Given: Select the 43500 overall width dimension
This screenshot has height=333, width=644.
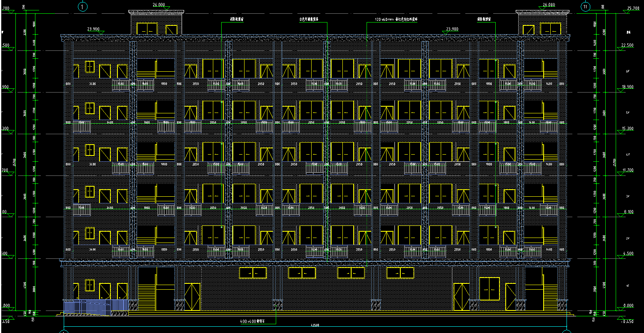Looking at the screenshot, I should [x=315, y=325].
